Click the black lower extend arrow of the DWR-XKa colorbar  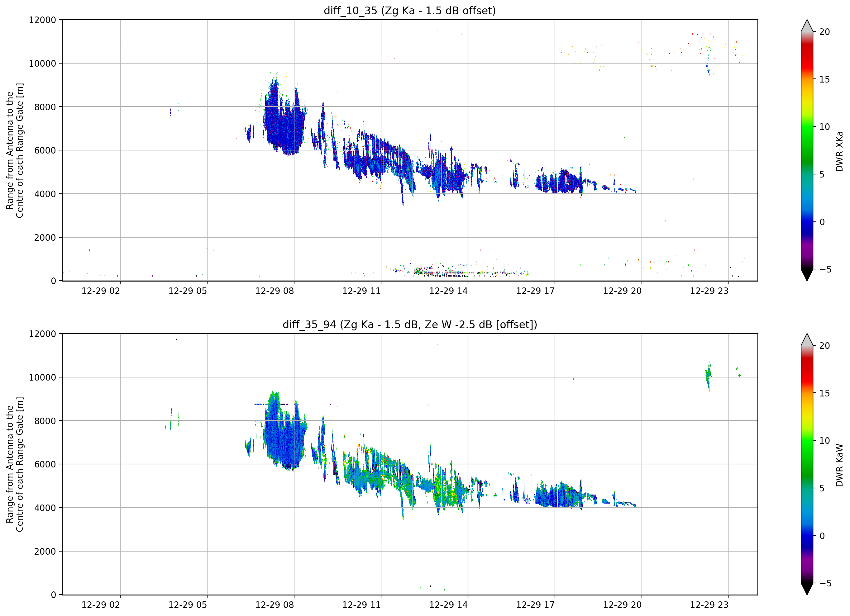coord(806,275)
